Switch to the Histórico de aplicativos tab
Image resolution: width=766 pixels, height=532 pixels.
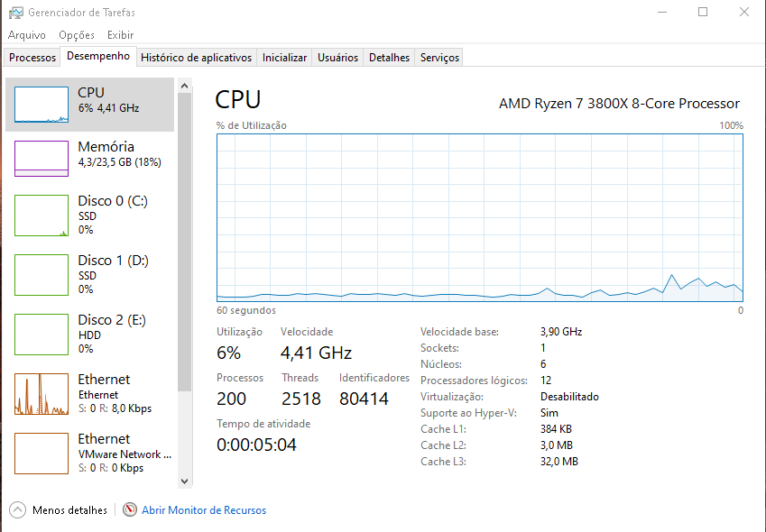pos(197,58)
